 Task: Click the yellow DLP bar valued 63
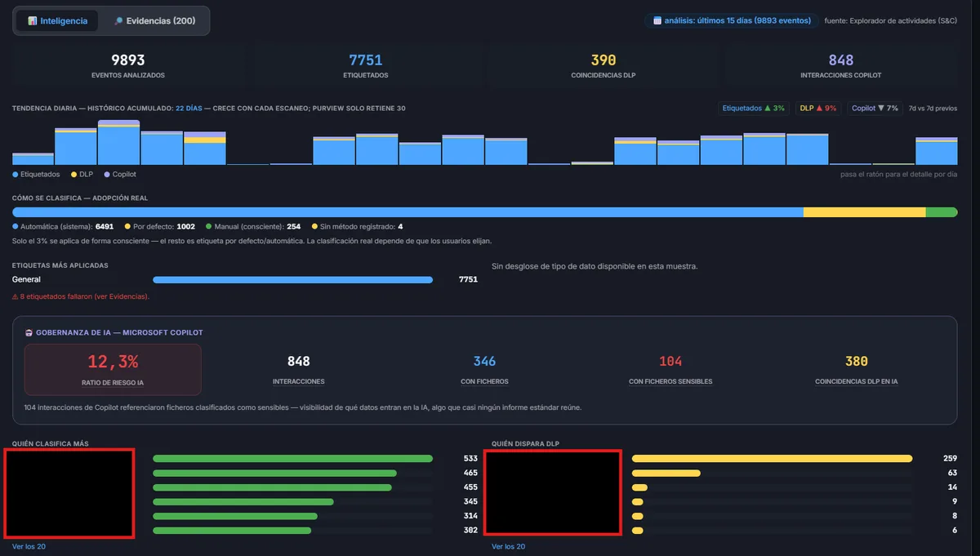pyautogui.click(x=666, y=474)
